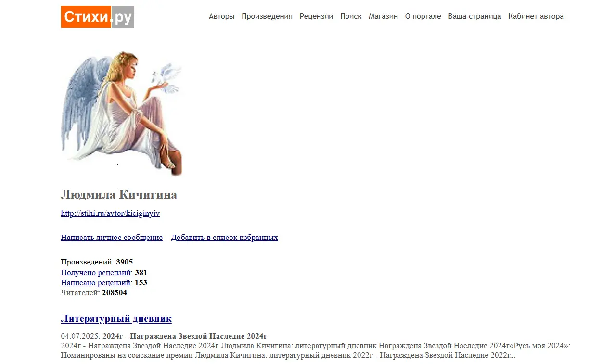Click the readers count 208504

point(115,293)
